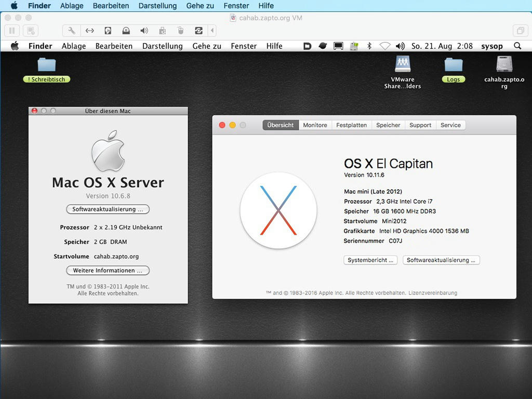Collapse the VM toolbar device list arrow

pos(212,31)
